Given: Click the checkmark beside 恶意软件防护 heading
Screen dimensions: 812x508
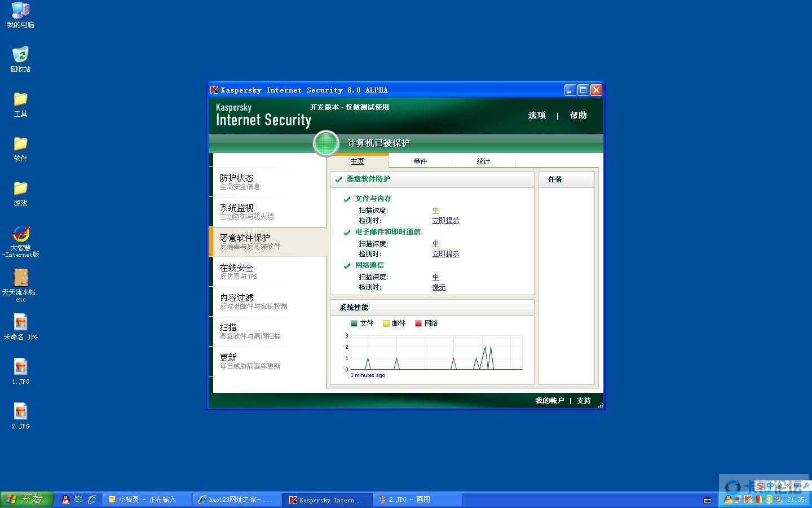Looking at the screenshot, I should [339, 179].
